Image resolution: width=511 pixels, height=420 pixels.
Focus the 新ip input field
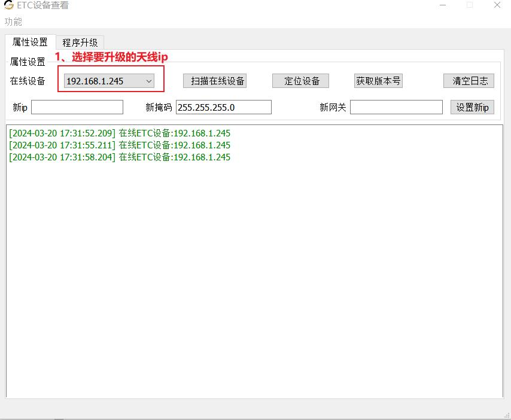click(77, 107)
